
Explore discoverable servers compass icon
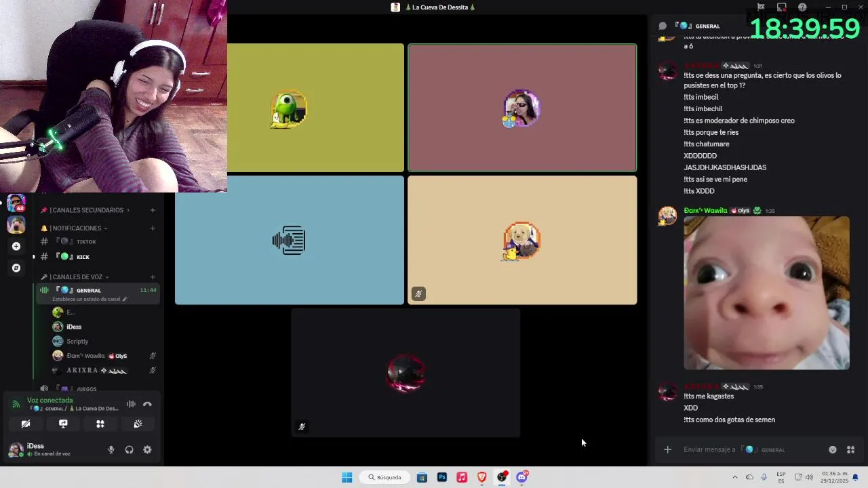(x=16, y=268)
